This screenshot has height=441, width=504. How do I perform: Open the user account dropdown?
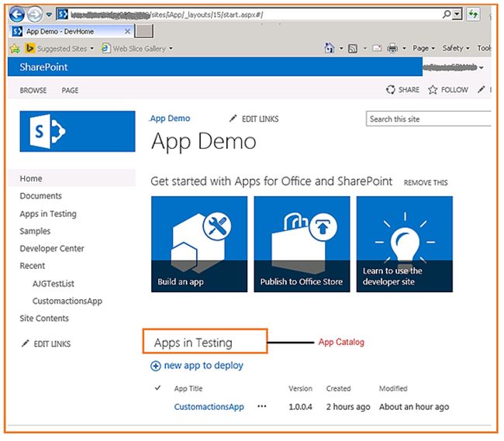(x=454, y=67)
